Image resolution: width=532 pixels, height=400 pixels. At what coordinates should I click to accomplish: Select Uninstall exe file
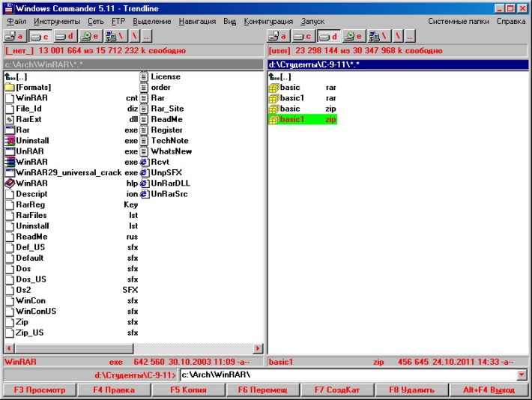click(72, 141)
